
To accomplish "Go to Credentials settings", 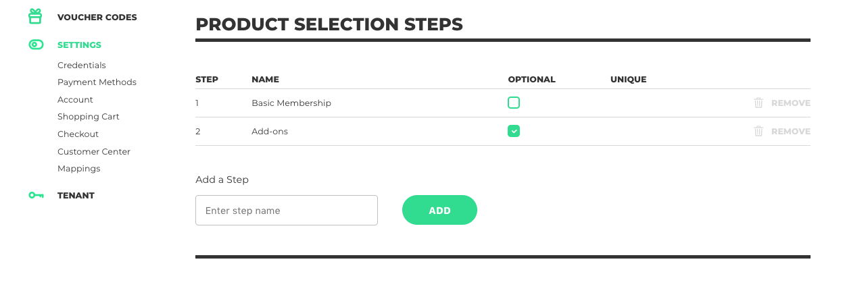I will (x=82, y=65).
